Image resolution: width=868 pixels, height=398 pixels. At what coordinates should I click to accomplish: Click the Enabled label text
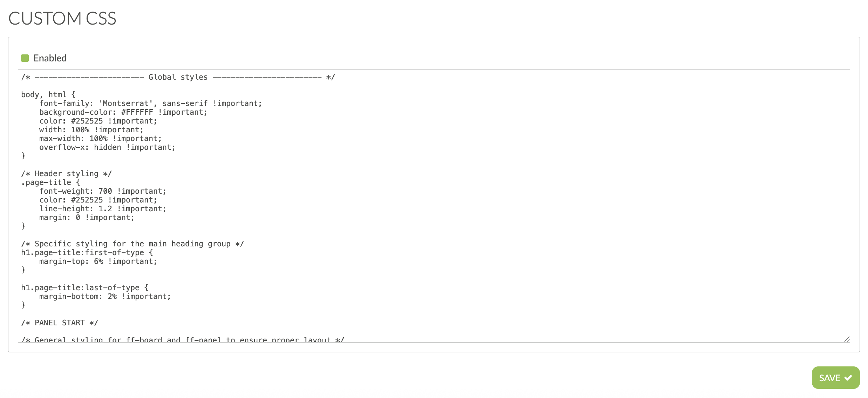pos(50,58)
